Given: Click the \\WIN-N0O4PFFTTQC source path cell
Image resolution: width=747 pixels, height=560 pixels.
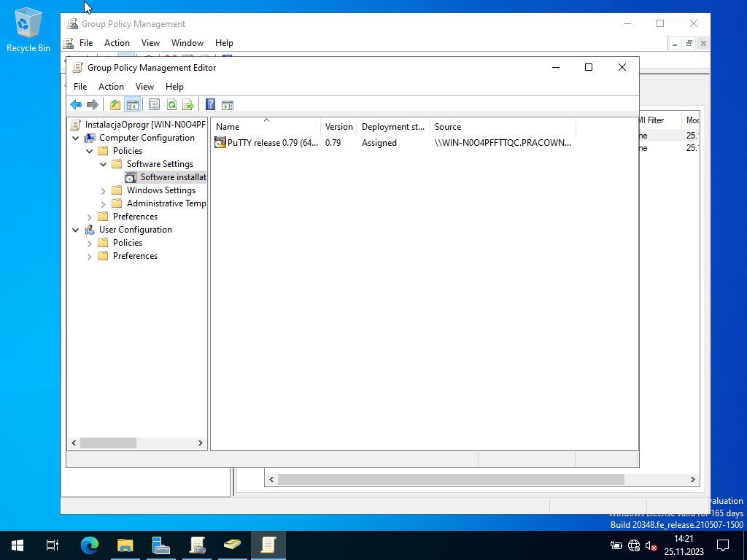Looking at the screenshot, I should tap(503, 142).
